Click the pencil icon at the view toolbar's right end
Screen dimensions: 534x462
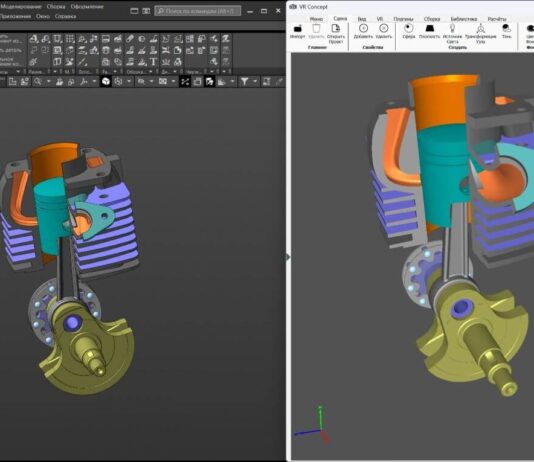click(x=279, y=81)
